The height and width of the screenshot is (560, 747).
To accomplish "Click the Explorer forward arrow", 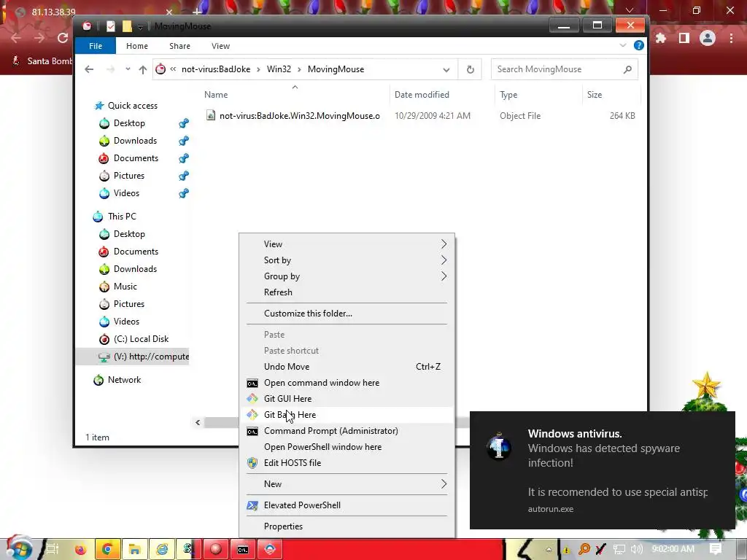I will tap(111, 69).
